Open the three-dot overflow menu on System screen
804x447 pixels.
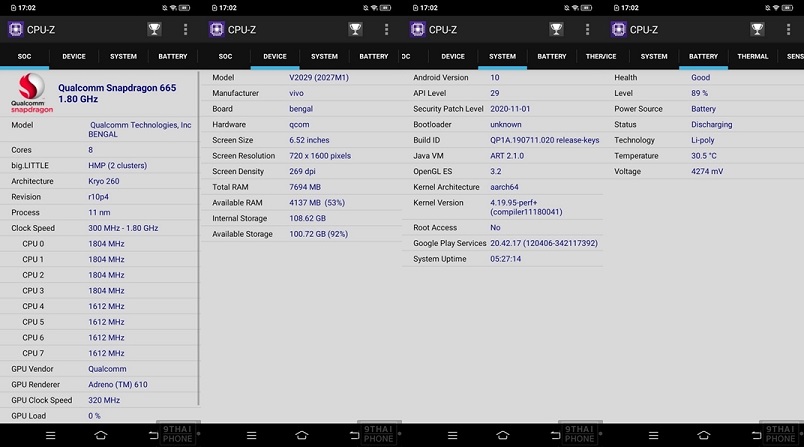coord(587,30)
